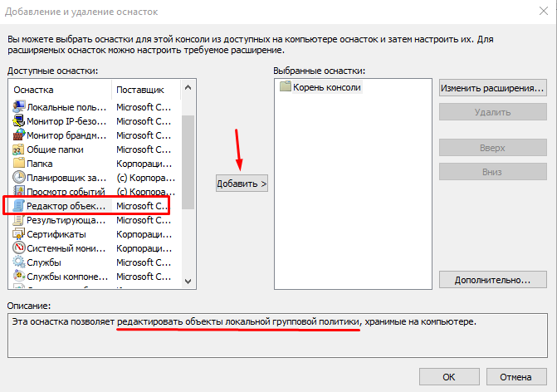The height and width of the screenshot is (392, 557).
Task: Click the Редактор объектов scroll icon
Action: point(18,206)
